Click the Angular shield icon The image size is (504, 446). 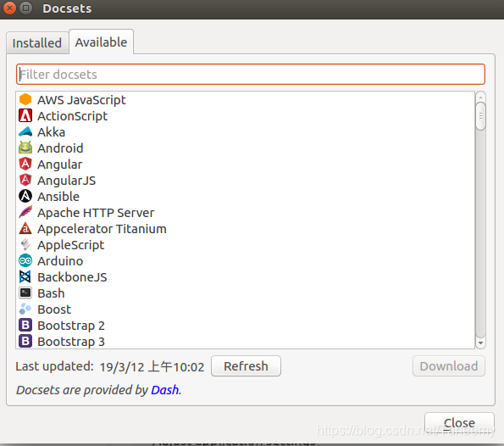tap(25, 164)
